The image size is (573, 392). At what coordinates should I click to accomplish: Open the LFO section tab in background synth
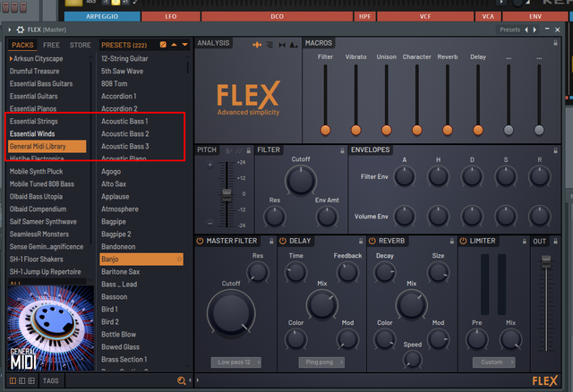click(171, 16)
